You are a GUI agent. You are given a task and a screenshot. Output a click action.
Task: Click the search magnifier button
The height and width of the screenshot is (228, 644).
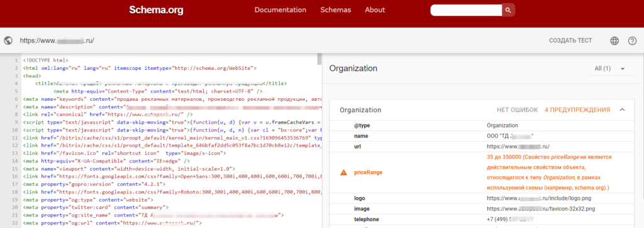tap(508, 10)
